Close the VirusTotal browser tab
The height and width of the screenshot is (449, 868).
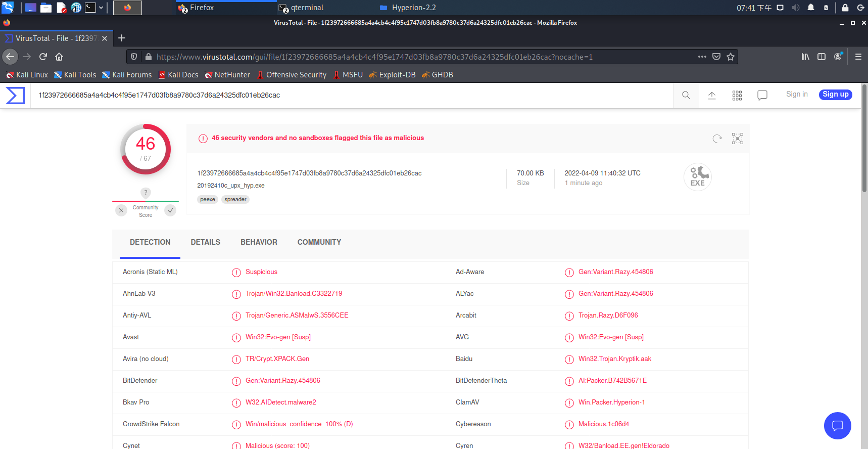tap(105, 38)
